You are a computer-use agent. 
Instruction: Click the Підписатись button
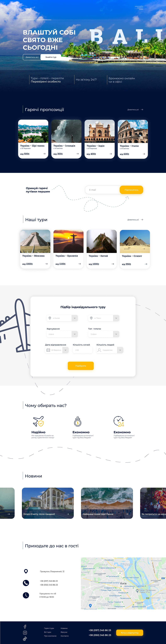131,190
